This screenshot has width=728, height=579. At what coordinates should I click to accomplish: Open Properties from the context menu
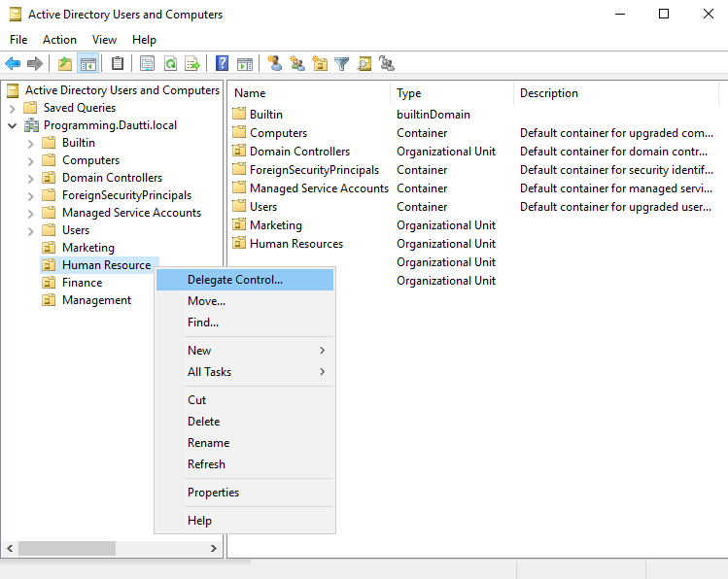[x=245, y=493]
